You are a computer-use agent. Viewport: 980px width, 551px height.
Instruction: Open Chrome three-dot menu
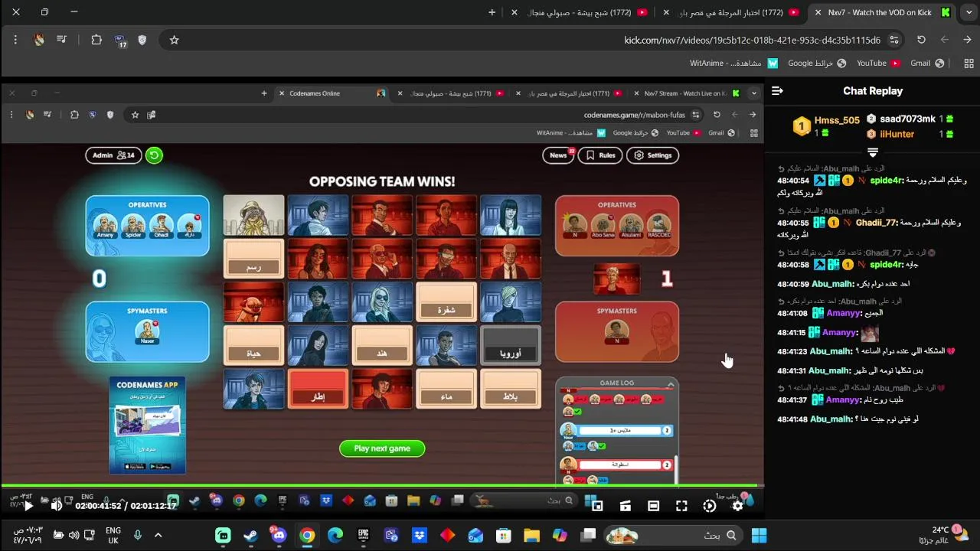click(x=15, y=40)
